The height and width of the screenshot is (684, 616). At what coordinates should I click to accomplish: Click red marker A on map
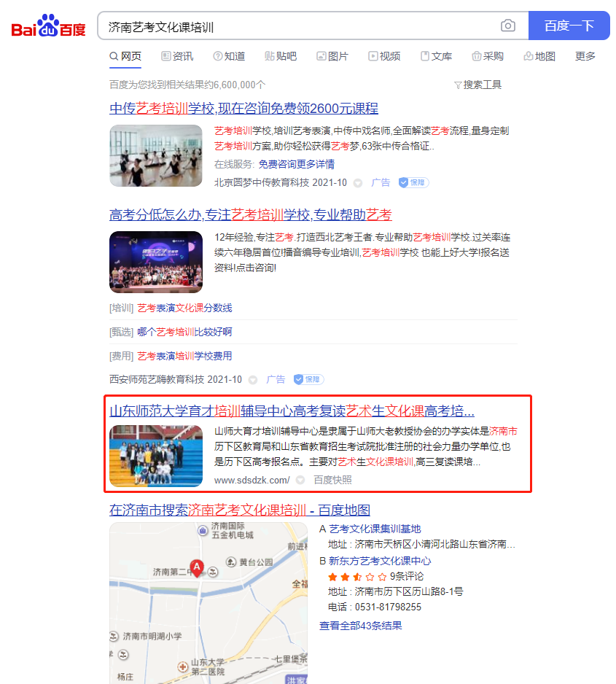coord(197,568)
